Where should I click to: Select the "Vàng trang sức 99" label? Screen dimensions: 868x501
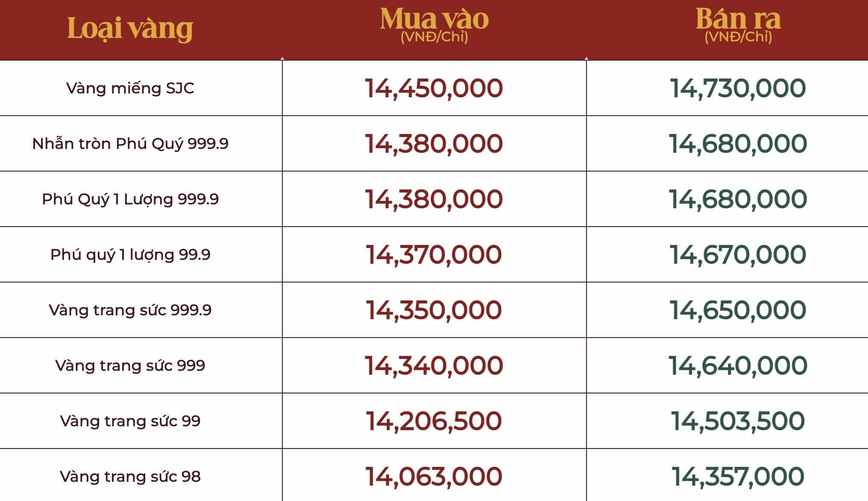[130, 421]
